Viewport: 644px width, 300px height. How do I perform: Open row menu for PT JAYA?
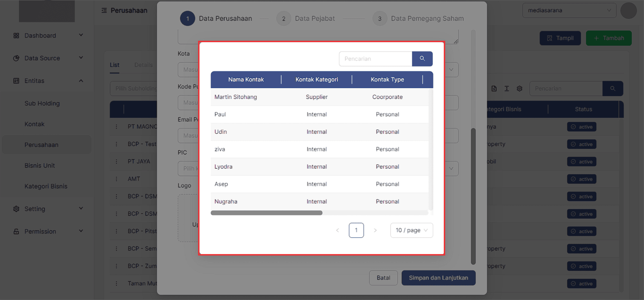117,161
